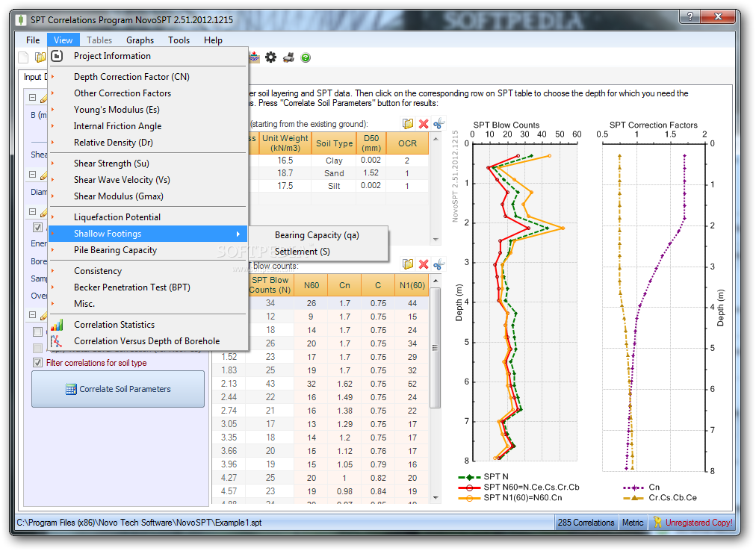The width and height of the screenshot is (756, 551).
Task: Select Bearing Capacity (qa) submenu item
Action: point(317,235)
